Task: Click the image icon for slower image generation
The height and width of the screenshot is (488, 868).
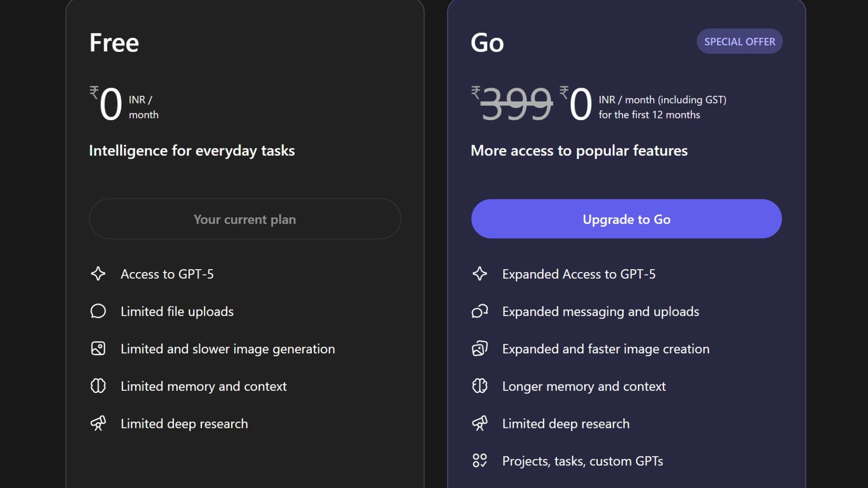Action: tap(98, 348)
